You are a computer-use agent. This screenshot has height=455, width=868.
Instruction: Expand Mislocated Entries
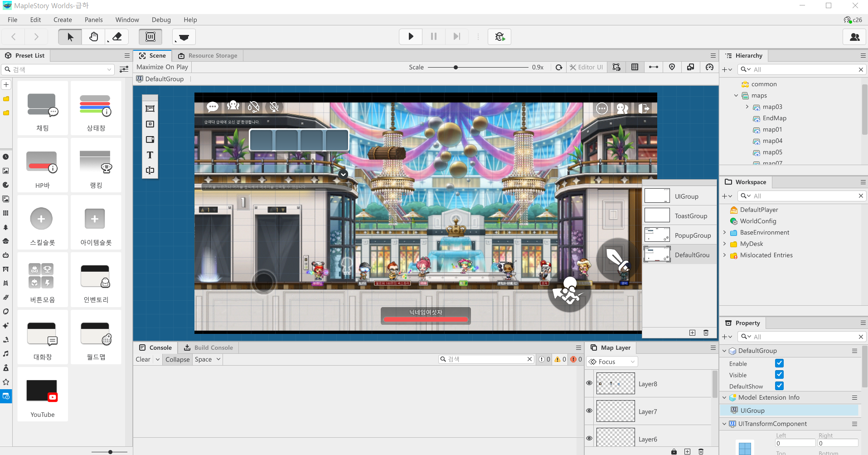725,255
